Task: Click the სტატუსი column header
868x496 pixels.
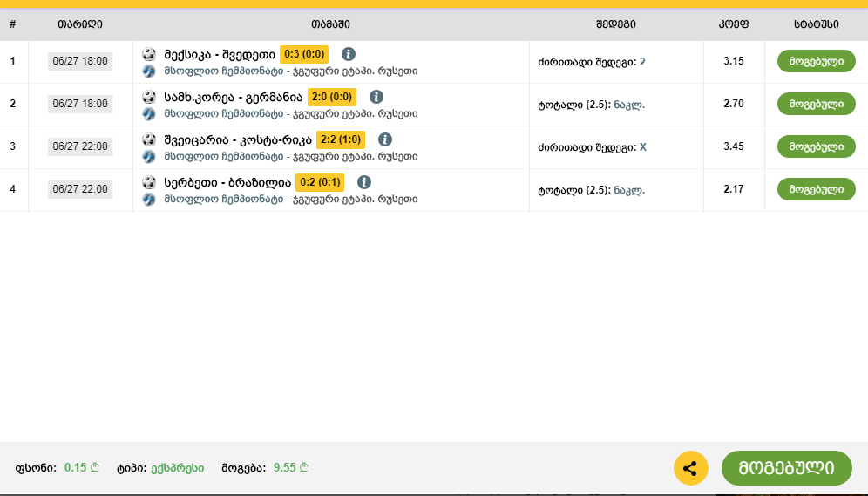Action: click(817, 24)
